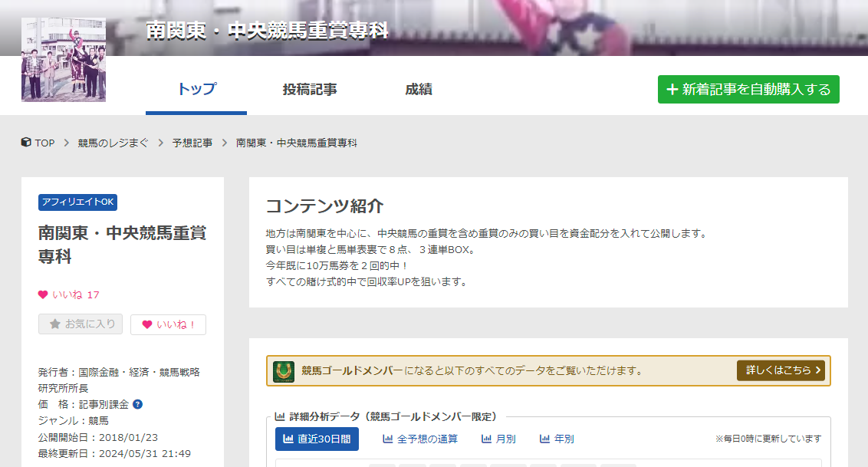868x467 pixels.
Task: Click 南関東・中央競馬重賞専科 breadcrumb text
Action: (296, 143)
